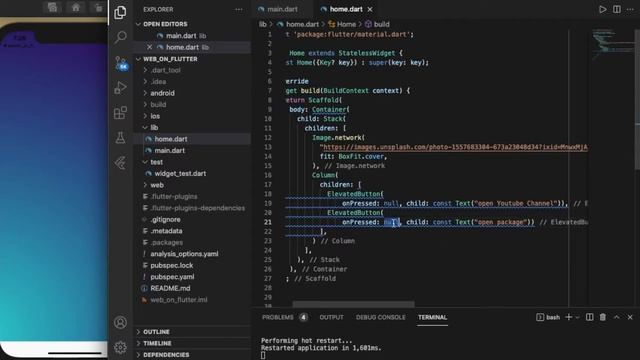Image resolution: width=640 pixels, height=360 pixels.
Task: Close the home.dart editor tab
Action: point(370,9)
